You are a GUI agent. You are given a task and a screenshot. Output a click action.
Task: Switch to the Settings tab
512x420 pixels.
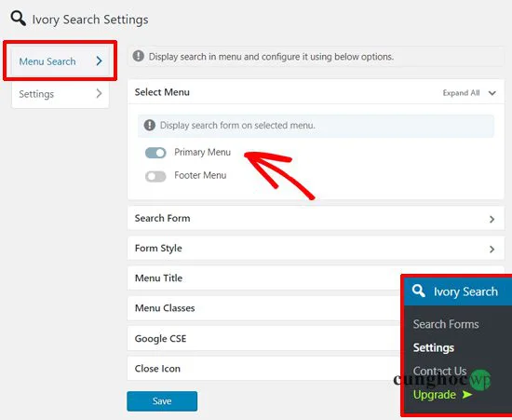click(x=61, y=94)
